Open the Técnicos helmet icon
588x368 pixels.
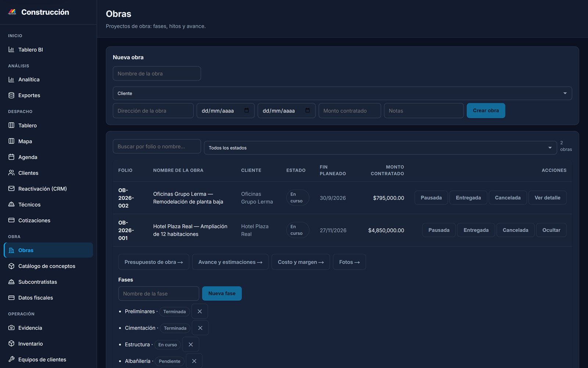[x=11, y=204]
